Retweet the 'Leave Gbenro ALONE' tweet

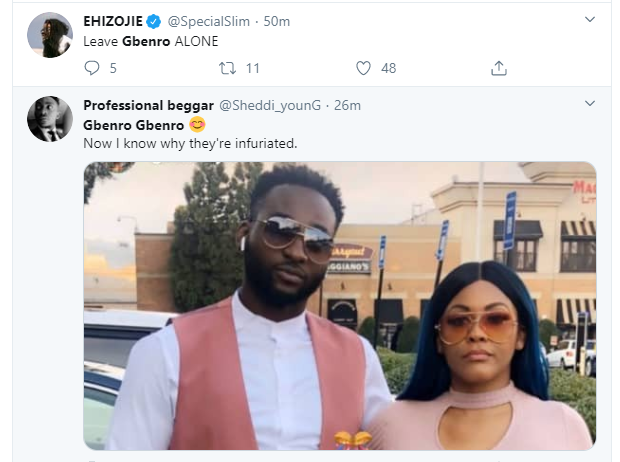228,68
